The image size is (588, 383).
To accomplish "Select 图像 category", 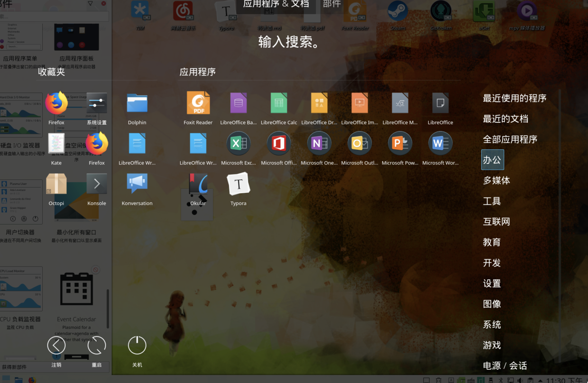I will pos(492,304).
